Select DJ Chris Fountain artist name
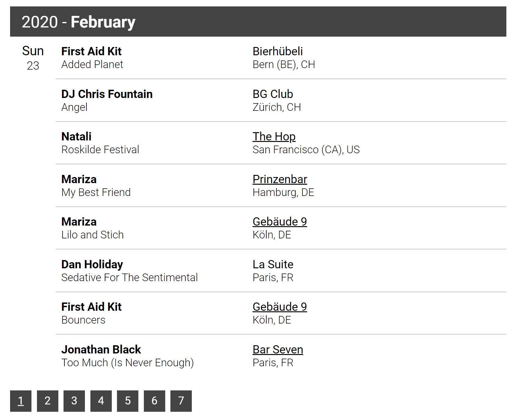514x420 pixels. (x=107, y=94)
